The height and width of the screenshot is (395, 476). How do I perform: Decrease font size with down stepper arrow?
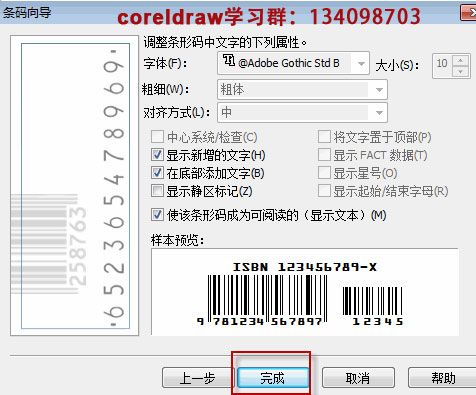pos(460,71)
